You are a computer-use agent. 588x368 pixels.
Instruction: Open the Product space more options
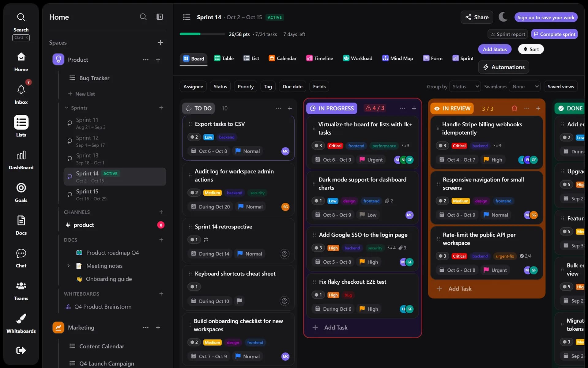point(145,60)
